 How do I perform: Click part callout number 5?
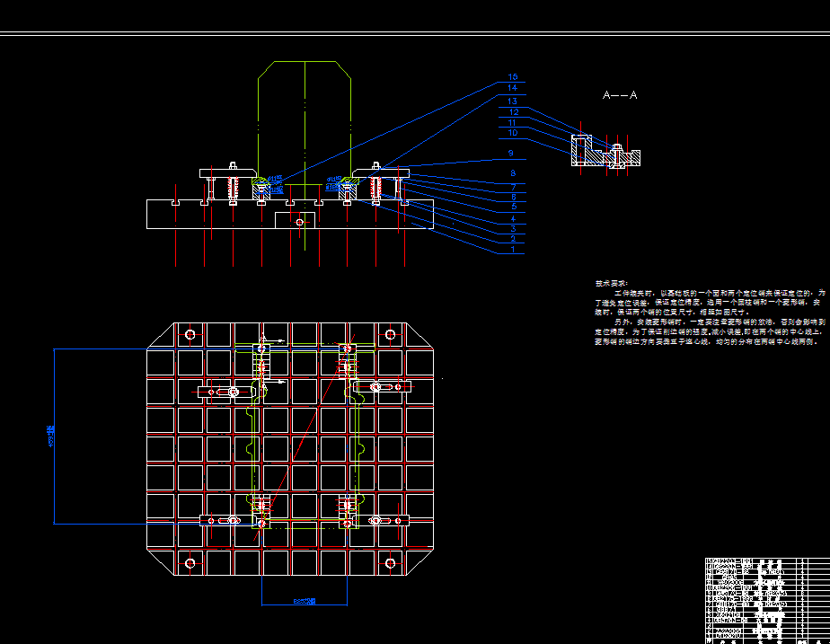(x=514, y=207)
